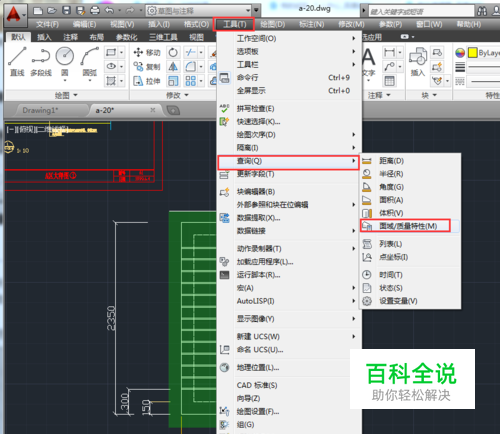
Task: Click the Move (移动) tool
Action: pyautogui.click(x=147, y=53)
